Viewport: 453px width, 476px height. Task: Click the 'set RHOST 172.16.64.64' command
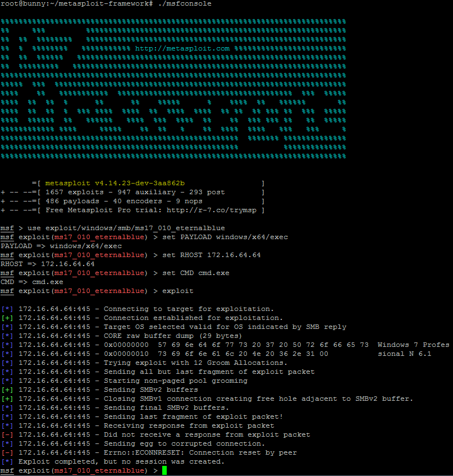click(x=211, y=255)
